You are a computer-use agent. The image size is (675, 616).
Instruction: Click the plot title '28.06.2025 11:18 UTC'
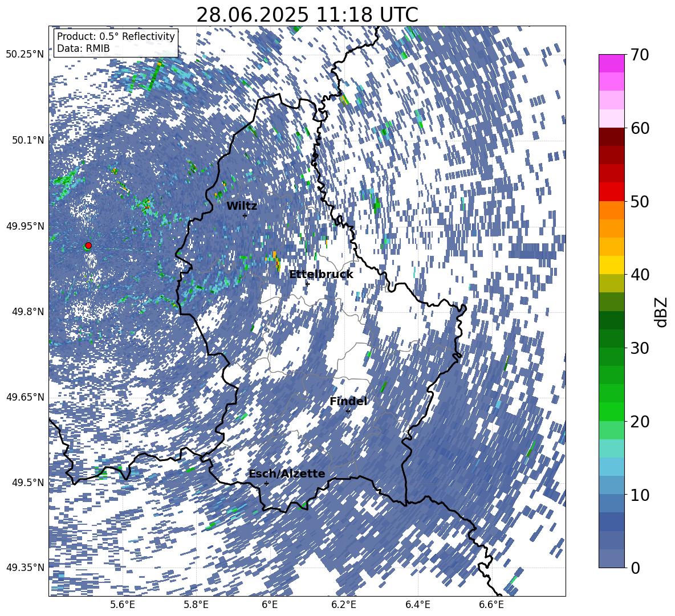tap(307, 15)
